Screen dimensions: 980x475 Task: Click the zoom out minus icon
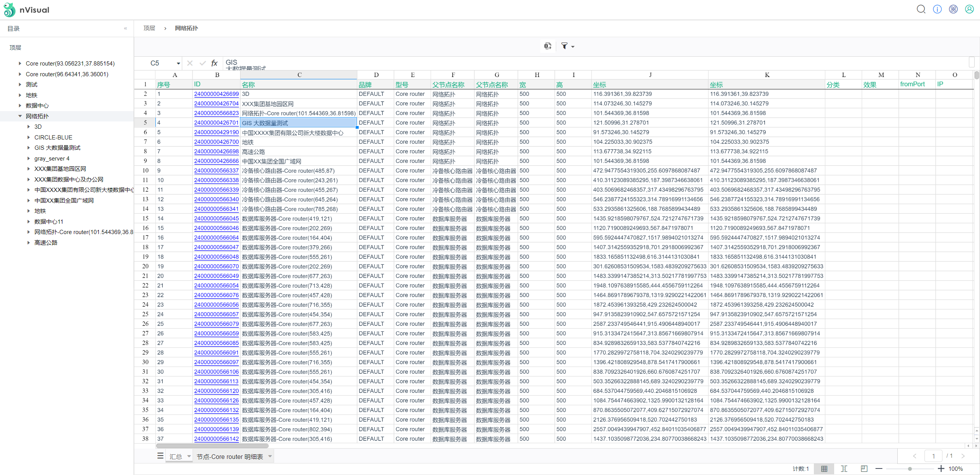[879, 468]
